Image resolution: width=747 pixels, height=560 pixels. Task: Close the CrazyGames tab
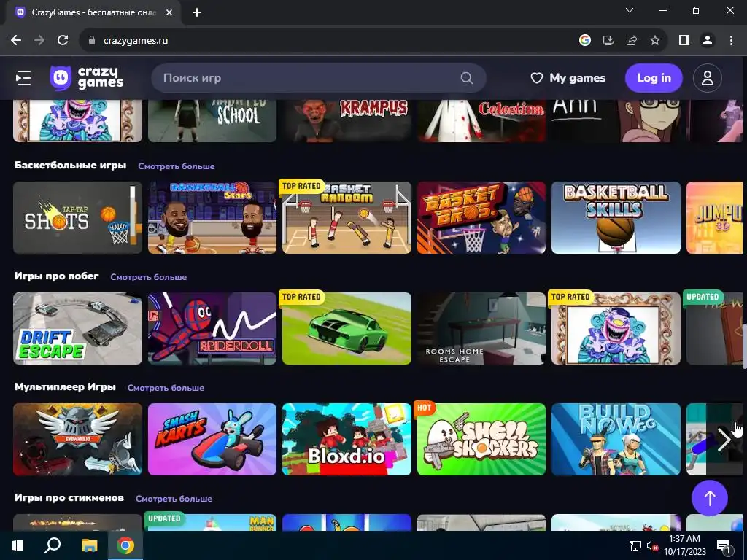tap(169, 12)
